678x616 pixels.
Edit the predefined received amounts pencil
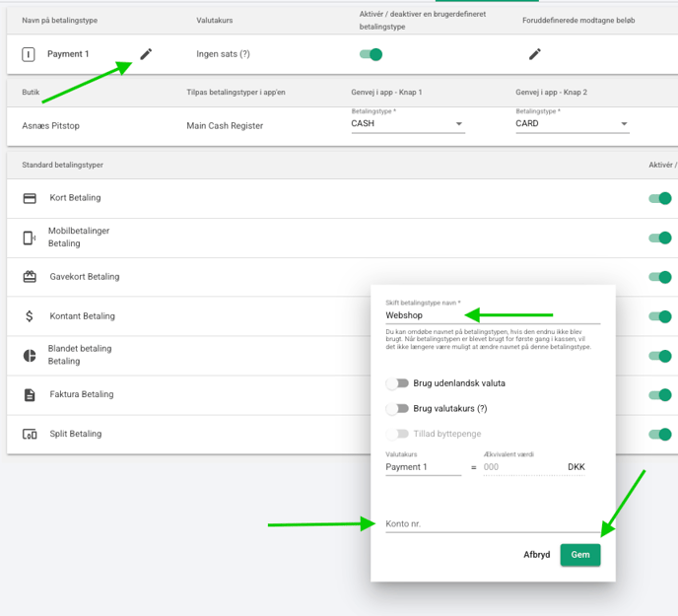[x=535, y=54]
